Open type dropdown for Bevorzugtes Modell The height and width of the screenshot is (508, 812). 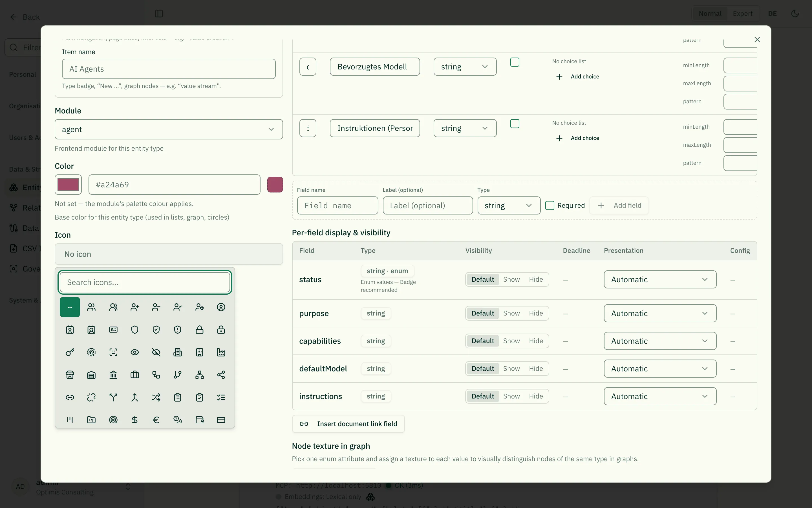465,67
